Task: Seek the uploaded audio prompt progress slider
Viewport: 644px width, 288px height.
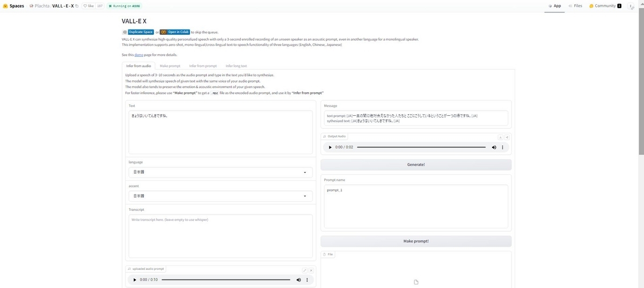Action: point(226,279)
